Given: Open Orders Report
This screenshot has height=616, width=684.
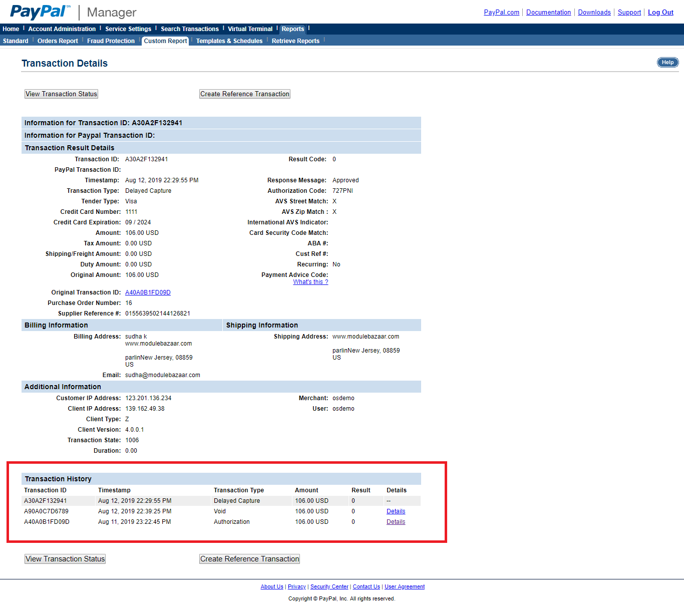Looking at the screenshot, I should coord(58,41).
